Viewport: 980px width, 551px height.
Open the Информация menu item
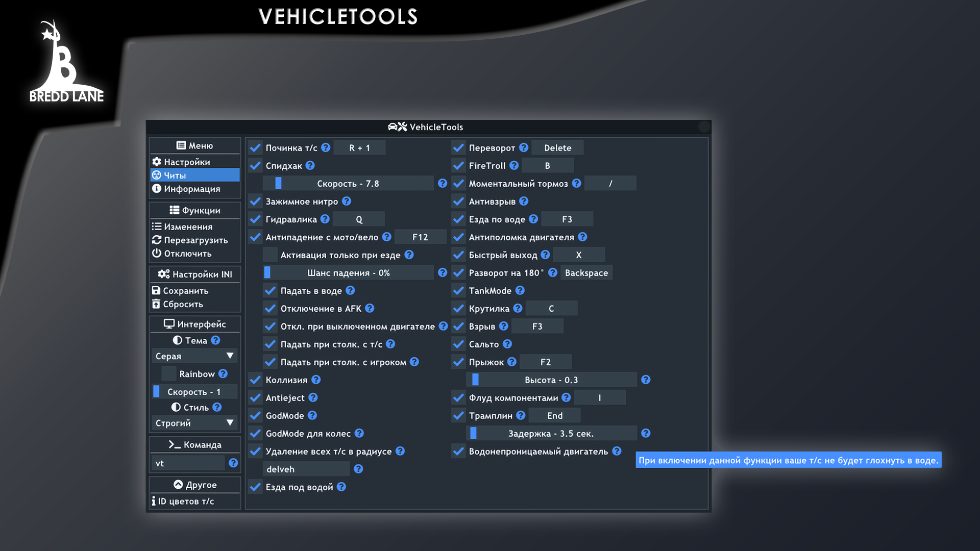click(x=194, y=189)
